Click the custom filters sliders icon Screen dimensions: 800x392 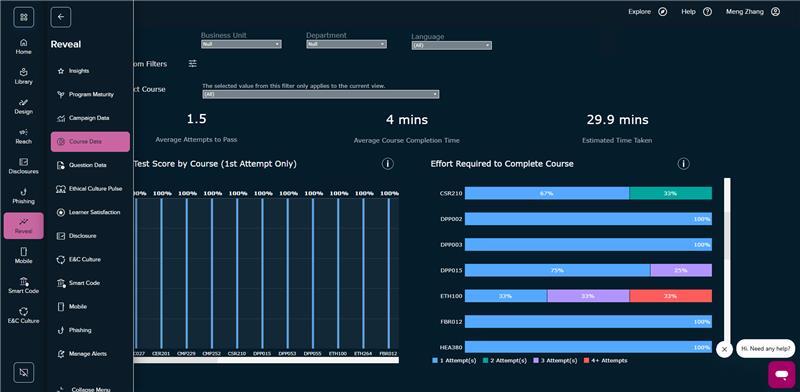point(192,63)
